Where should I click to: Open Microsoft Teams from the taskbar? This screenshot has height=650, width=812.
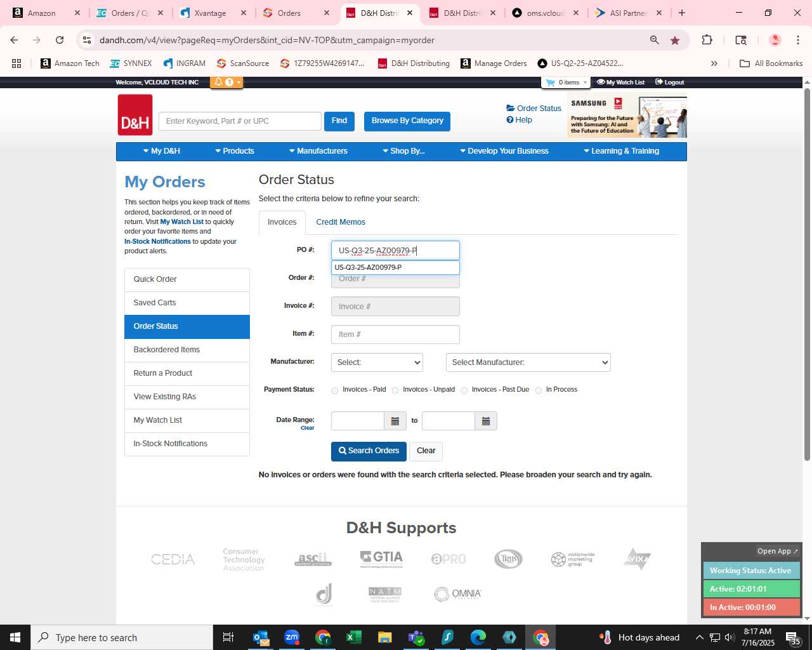tap(416, 637)
